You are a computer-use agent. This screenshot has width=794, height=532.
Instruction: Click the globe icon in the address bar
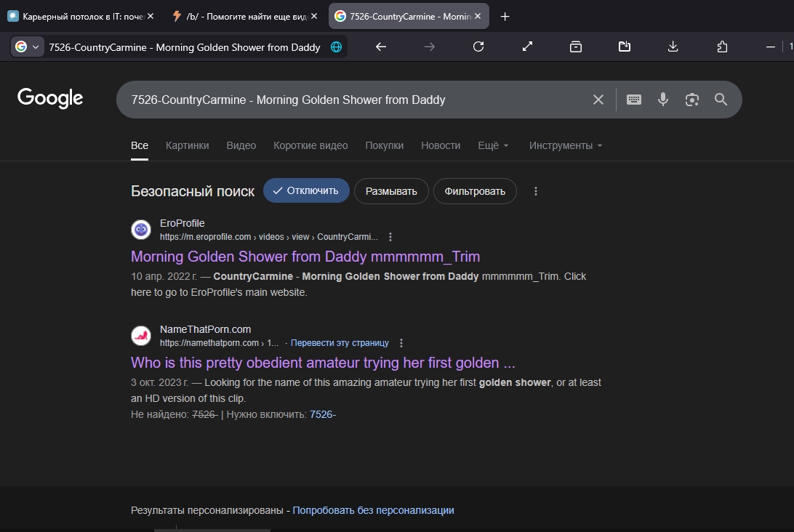[x=336, y=47]
